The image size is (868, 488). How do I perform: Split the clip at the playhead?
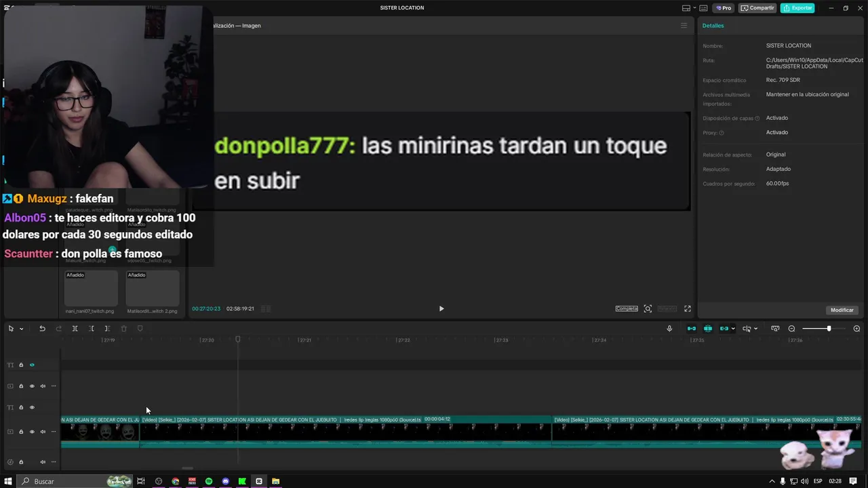[75, 329]
